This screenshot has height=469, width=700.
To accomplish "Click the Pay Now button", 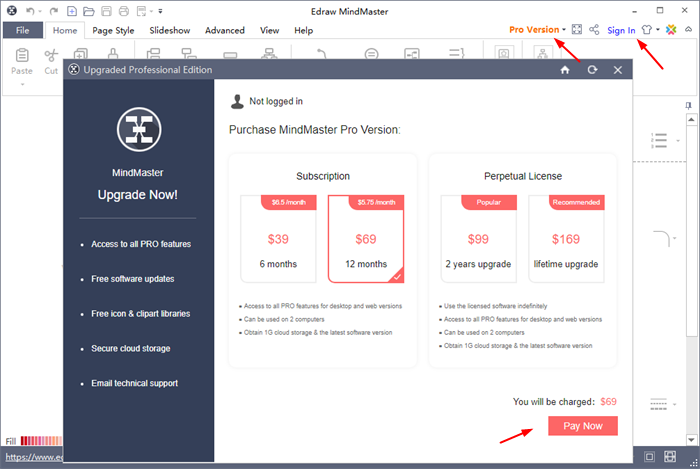I will tap(583, 426).
